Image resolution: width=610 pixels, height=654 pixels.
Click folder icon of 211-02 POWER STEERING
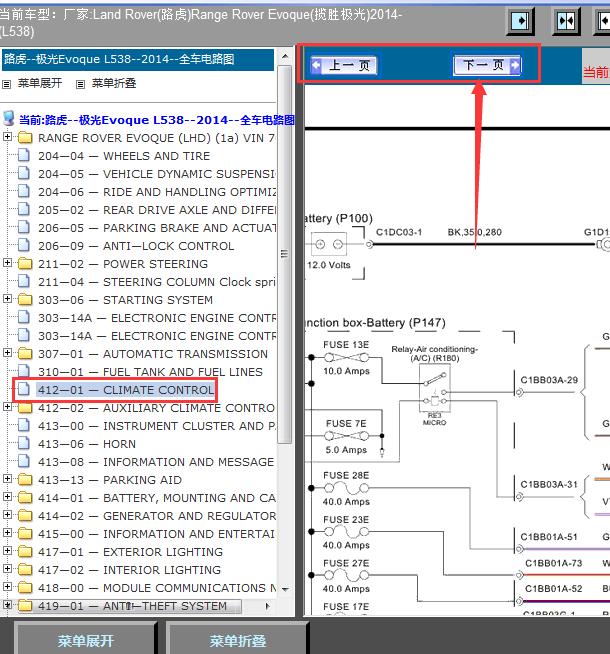pyautogui.click(x=25, y=263)
